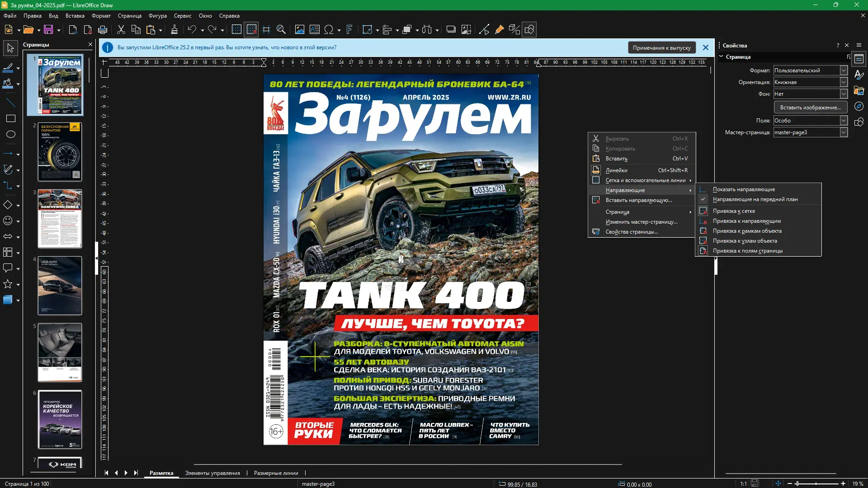Collapse the Страница section in sidebar

click(721, 57)
